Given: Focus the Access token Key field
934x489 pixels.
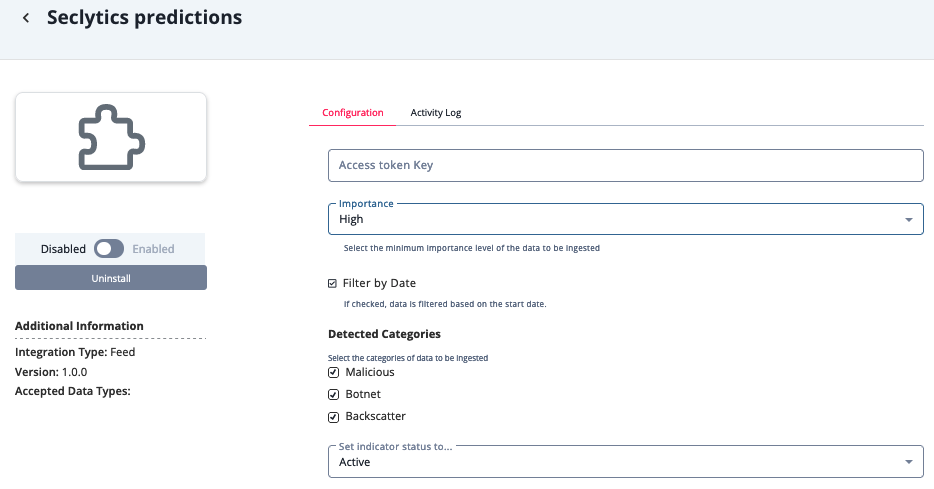Looking at the screenshot, I should point(625,166).
